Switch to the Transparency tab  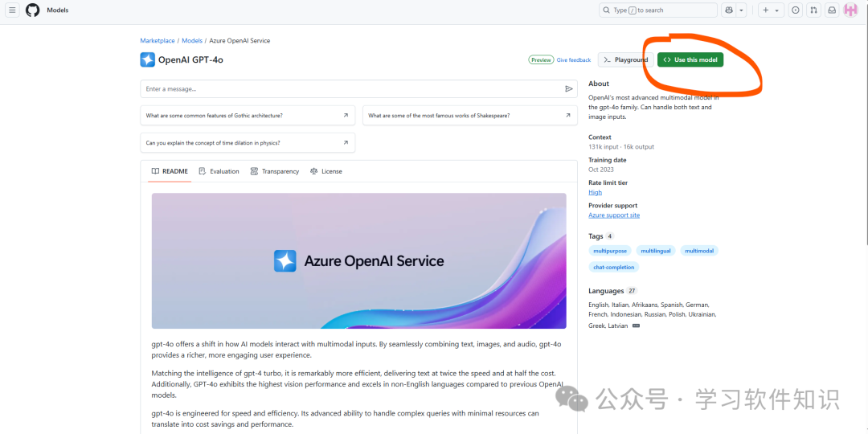pyautogui.click(x=275, y=172)
